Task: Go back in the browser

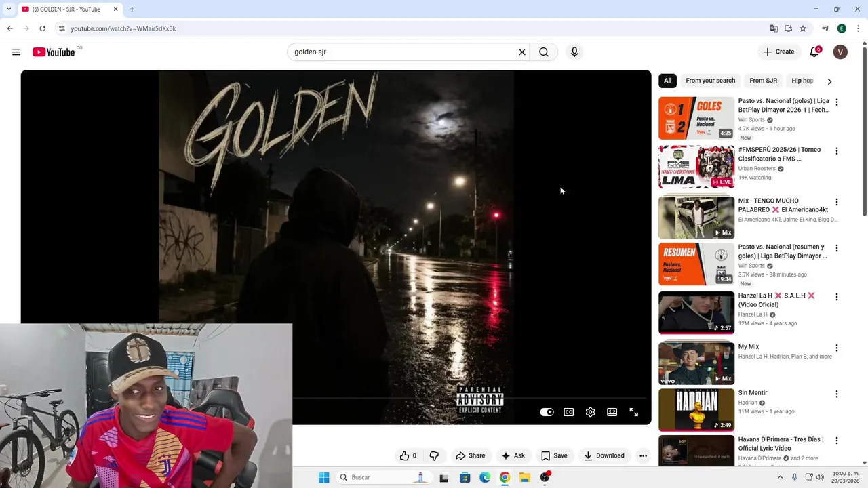Action: (x=9, y=28)
